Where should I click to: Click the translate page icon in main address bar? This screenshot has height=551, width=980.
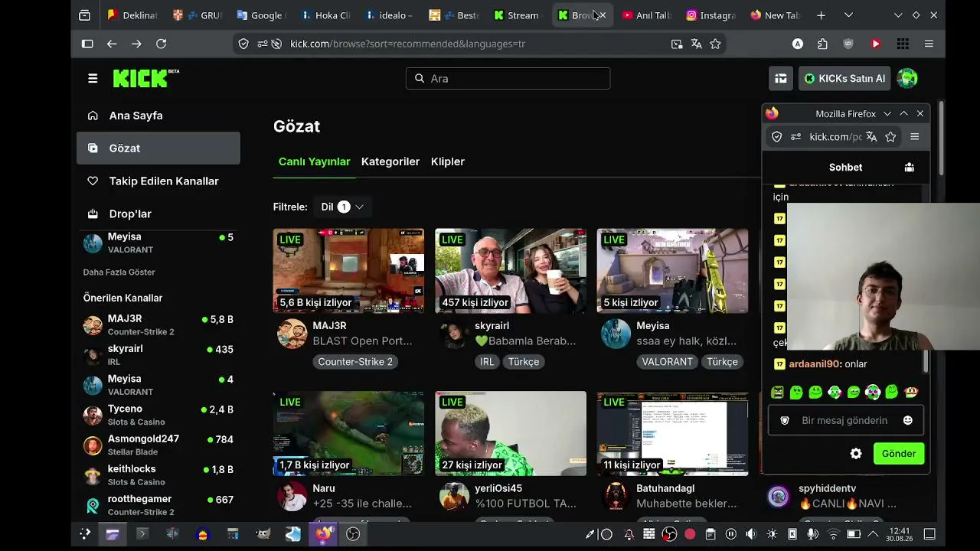tap(696, 44)
